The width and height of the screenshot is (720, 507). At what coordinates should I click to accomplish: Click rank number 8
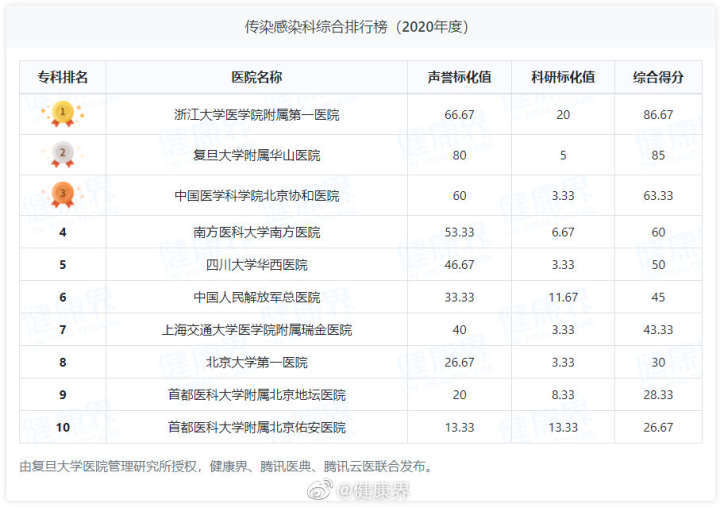click(62, 362)
